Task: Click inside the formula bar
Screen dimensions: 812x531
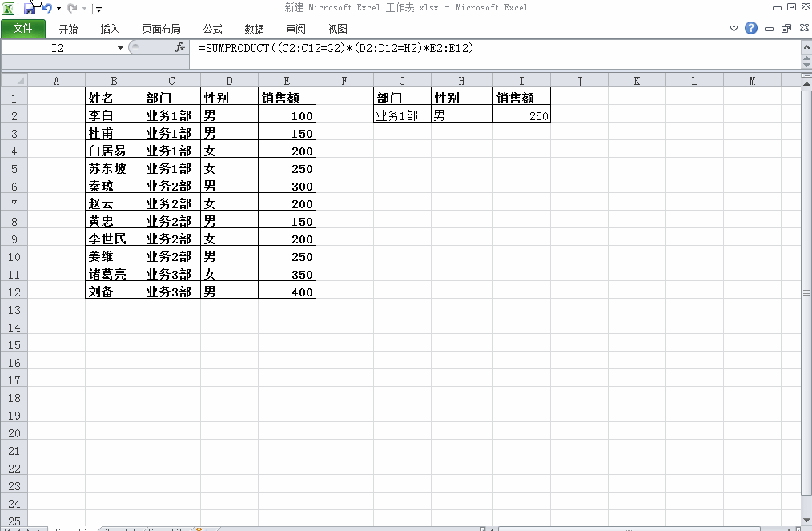Action: tap(400, 48)
